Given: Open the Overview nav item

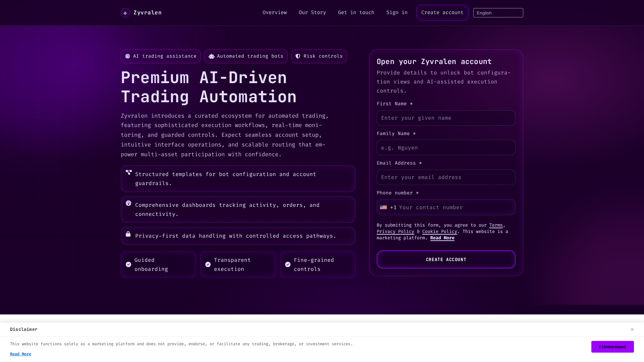Looking at the screenshot, I should click(x=275, y=13).
